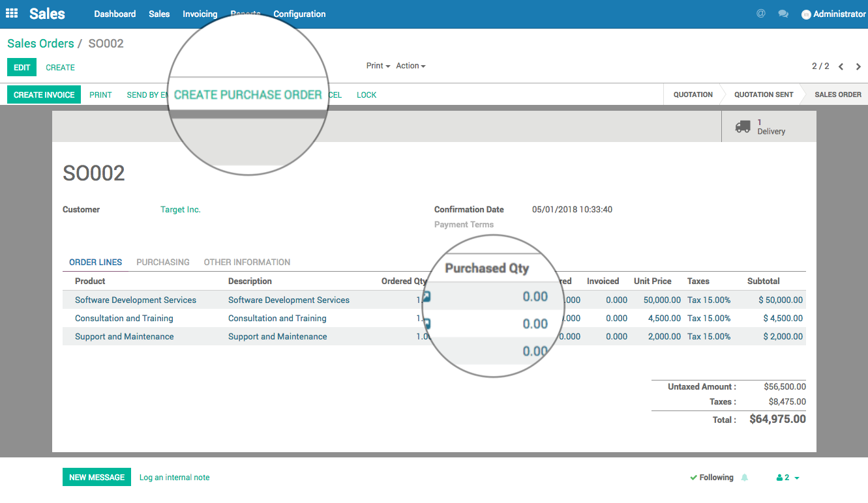Screen dimensions: 868x503
Task: Click the $ 50,000.00 subtotal cell
Action: tap(781, 300)
